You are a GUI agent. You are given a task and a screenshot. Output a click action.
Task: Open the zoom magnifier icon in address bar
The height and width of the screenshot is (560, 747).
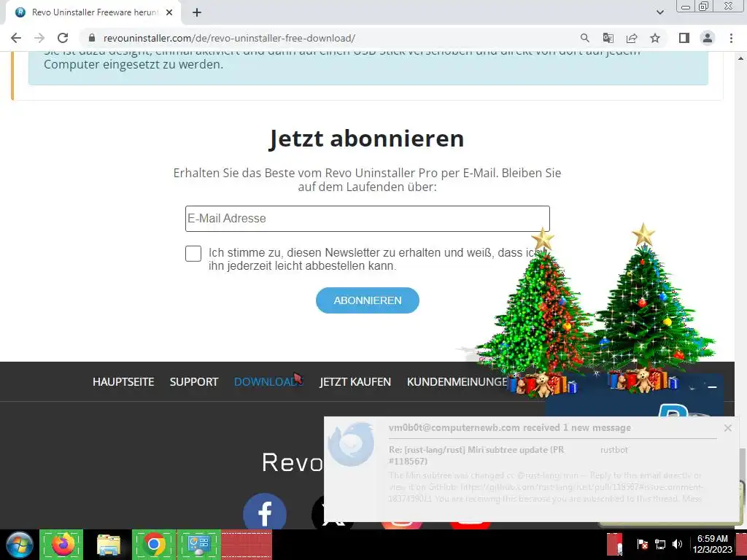(x=584, y=38)
